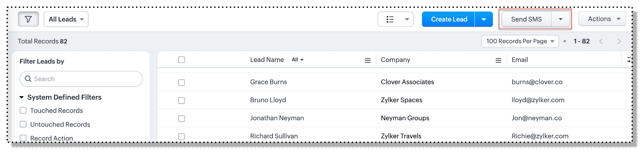Open the Lead Name All filter menu
Image resolution: width=644 pixels, height=154 pixels.
click(x=298, y=60)
